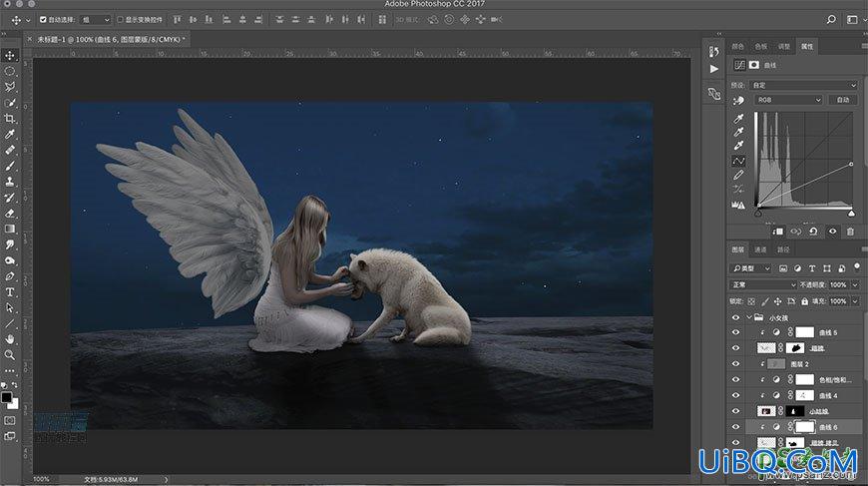Toggle the Curves adjustment visibility eye in Properties
Viewport: 868px width, 486px height.
point(832,232)
